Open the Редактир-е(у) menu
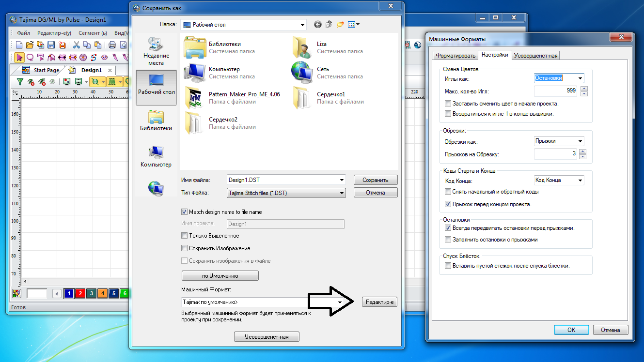The image size is (644, 362). click(54, 33)
